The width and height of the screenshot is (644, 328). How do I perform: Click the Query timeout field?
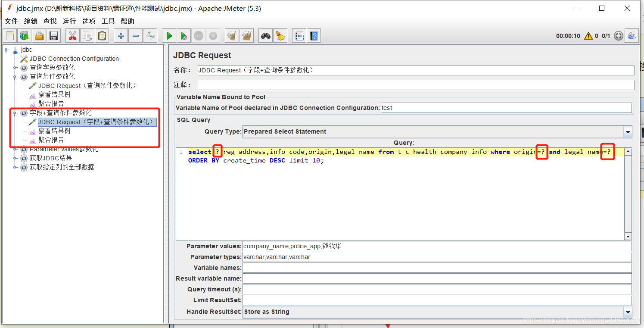pyautogui.click(x=437, y=289)
